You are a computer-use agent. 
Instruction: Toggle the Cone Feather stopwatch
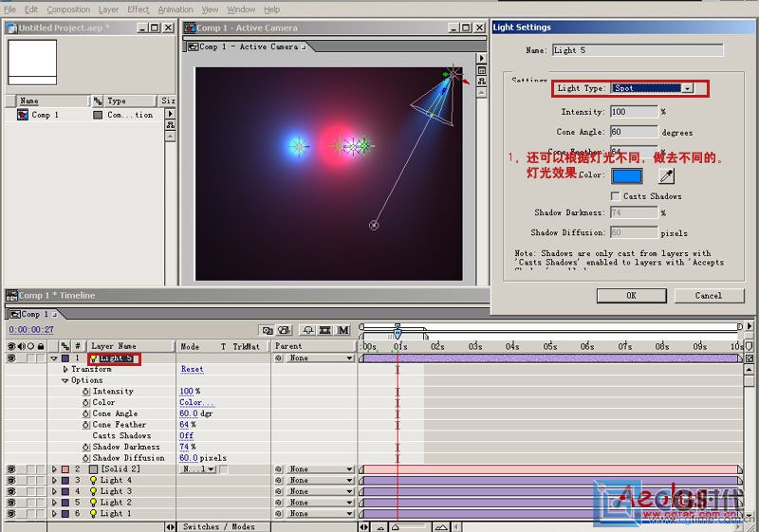(85, 425)
